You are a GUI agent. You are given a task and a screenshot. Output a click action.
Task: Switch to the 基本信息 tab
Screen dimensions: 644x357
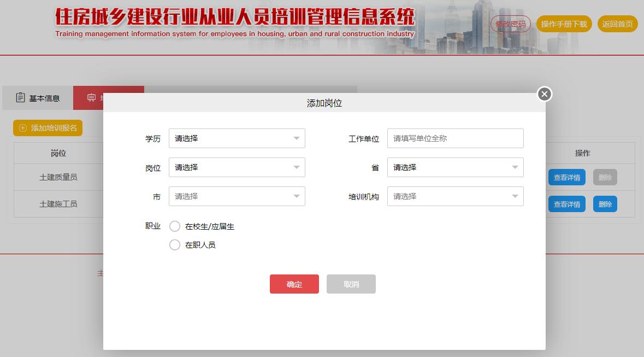38,98
